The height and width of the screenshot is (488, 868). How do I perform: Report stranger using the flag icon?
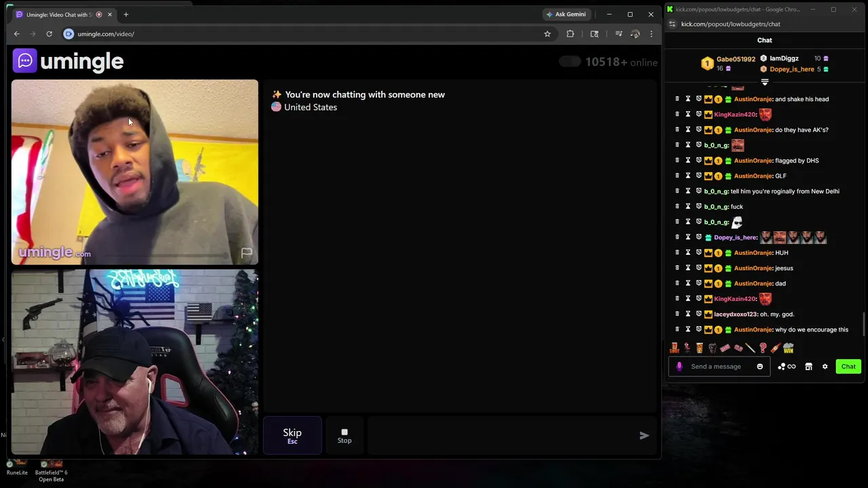246,253
